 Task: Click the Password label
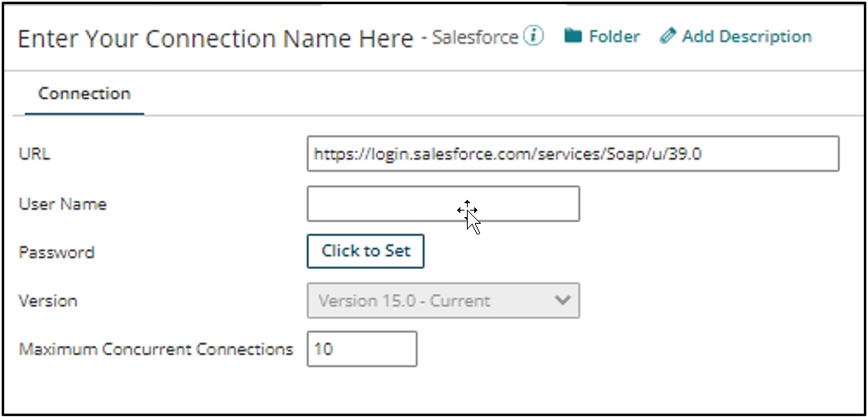(x=57, y=253)
